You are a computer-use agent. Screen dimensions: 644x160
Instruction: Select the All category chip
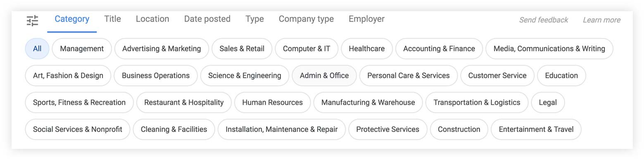coord(37,49)
